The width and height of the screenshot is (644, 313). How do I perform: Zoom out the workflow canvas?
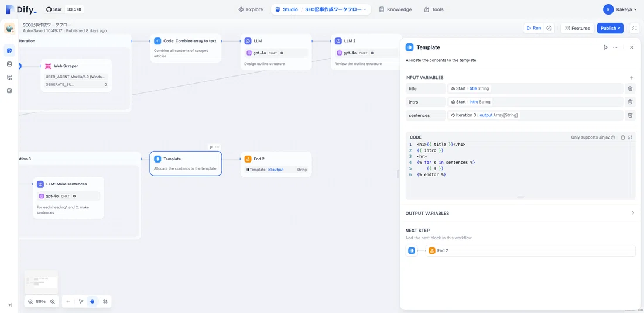point(30,301)
